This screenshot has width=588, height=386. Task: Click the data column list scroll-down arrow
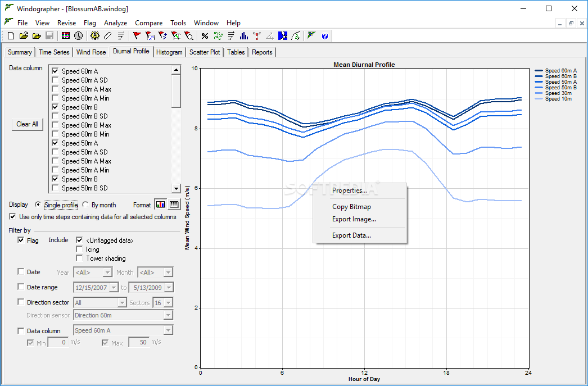[x=176, y=188]
